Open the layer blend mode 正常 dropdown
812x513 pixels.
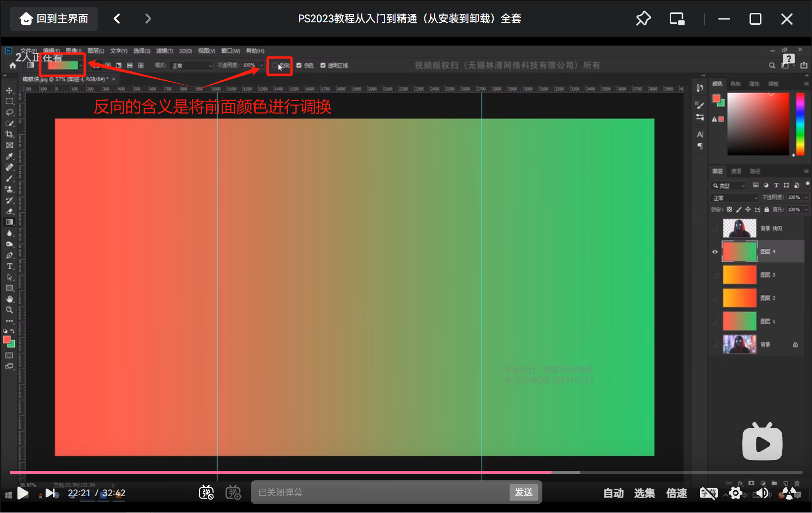735,198
